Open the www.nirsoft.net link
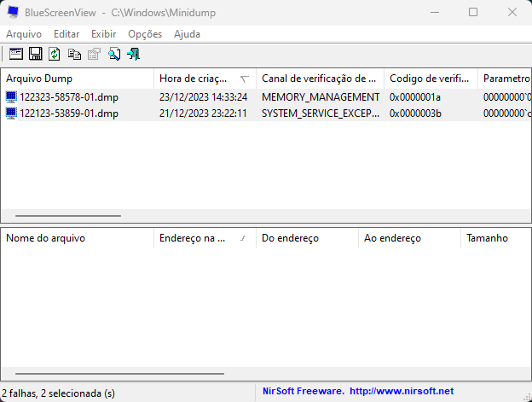532x402 pixels. pyautogui.click(x=402, y=391)
